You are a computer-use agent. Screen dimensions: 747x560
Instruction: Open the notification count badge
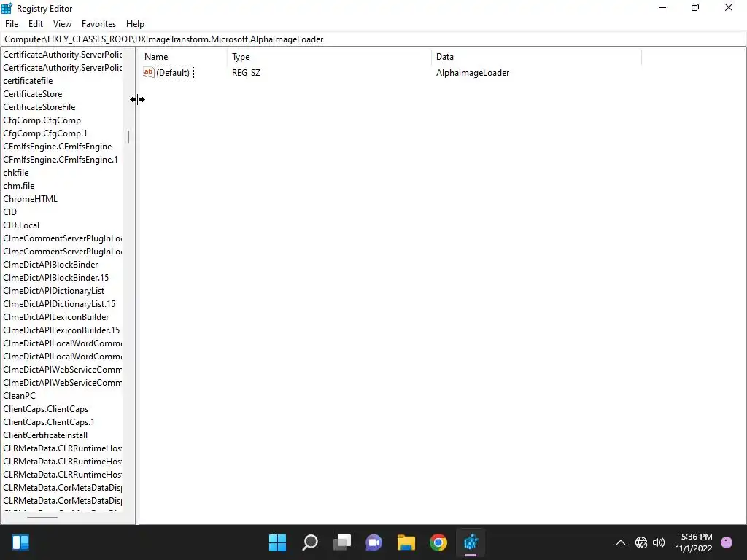coord(727,542)
